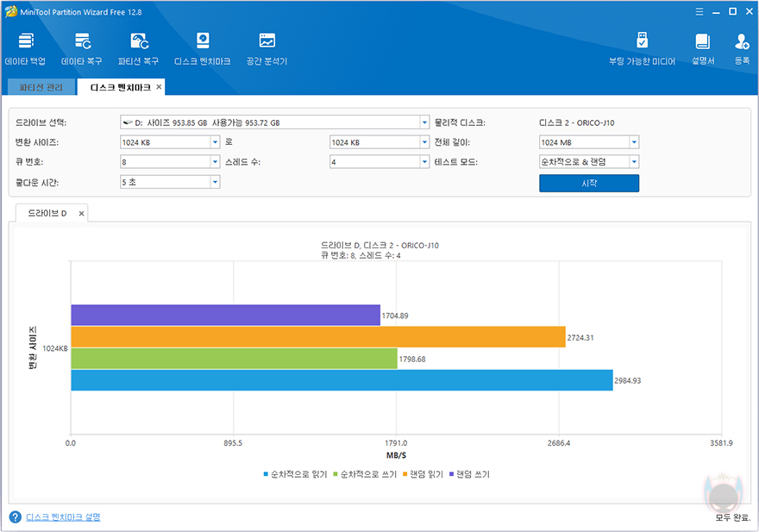This screenshot has height=532, width=759.
Task: Open the hamburger menu in title bar
Action: click(699, 11)
